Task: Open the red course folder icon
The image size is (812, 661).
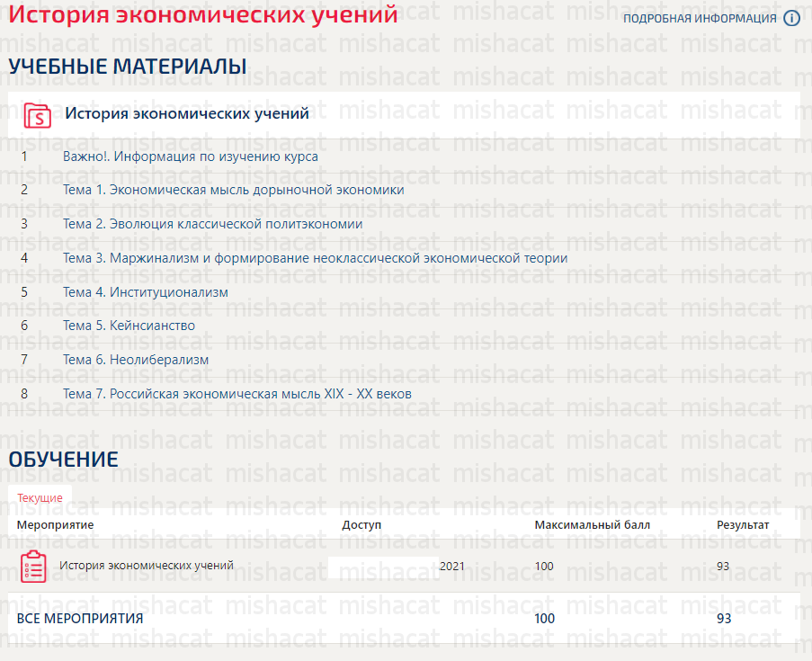Action: pyautogui.click(x=37, y=115)
